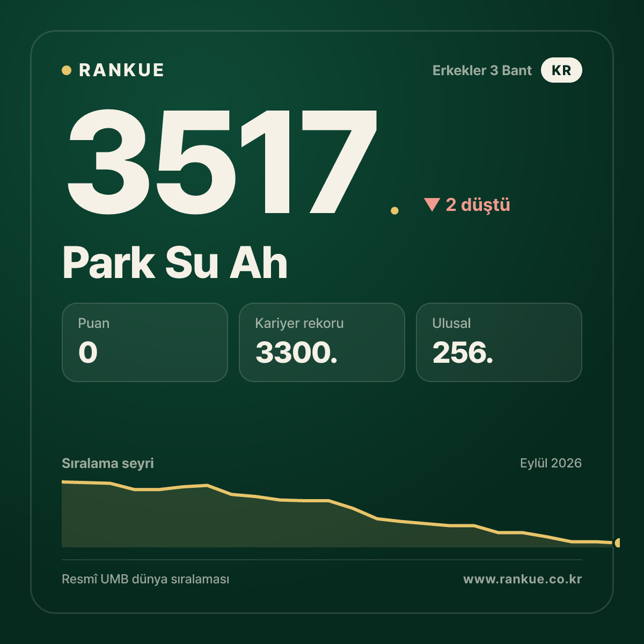Viewport: 644px width, 644px height.
Task: Click the latest point marker on chart
Action: (x=617, y=543)
